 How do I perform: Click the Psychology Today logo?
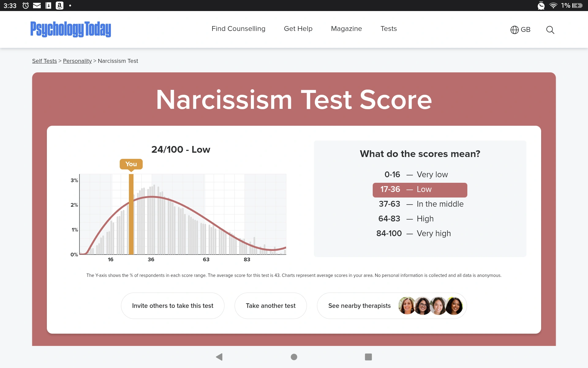point(71,29)
